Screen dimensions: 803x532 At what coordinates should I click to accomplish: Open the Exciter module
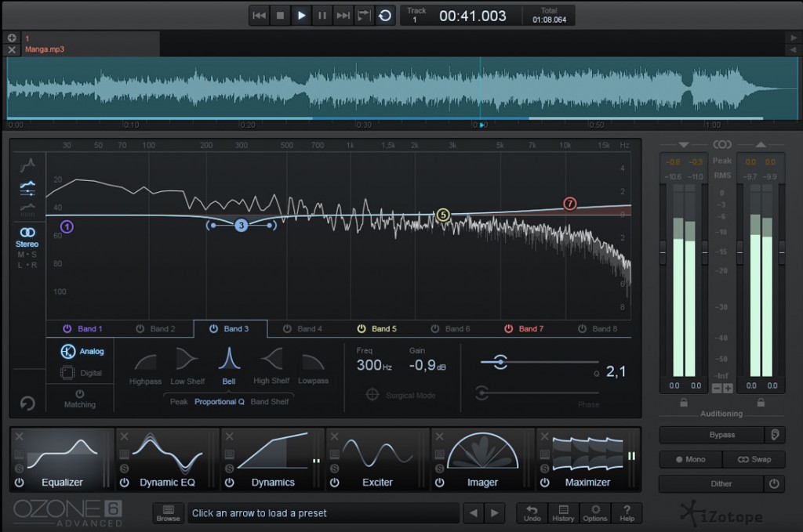(377, 459)
